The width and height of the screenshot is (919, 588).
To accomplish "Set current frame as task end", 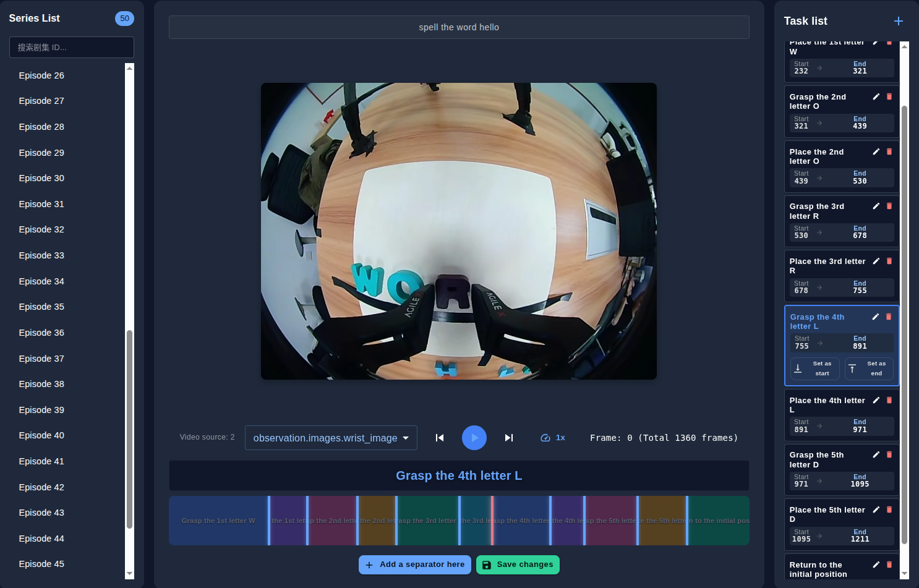I will 869,369.
